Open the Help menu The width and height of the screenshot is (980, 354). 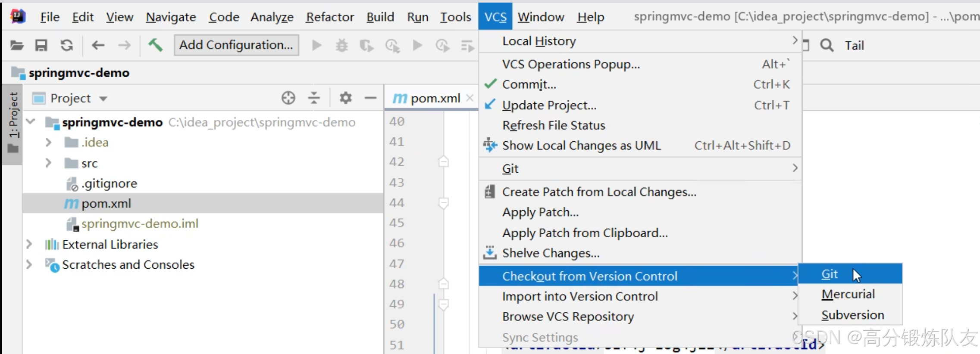tap(591, 17)
